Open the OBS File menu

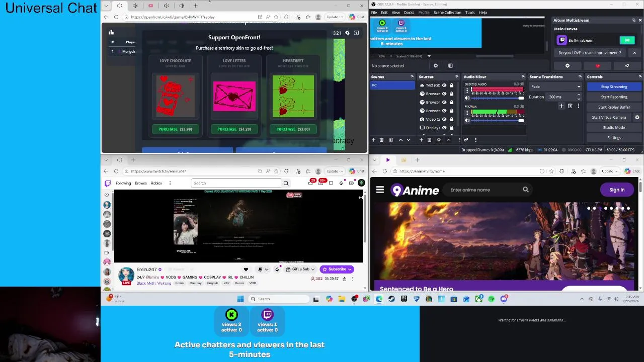click(x=374, y=13)
